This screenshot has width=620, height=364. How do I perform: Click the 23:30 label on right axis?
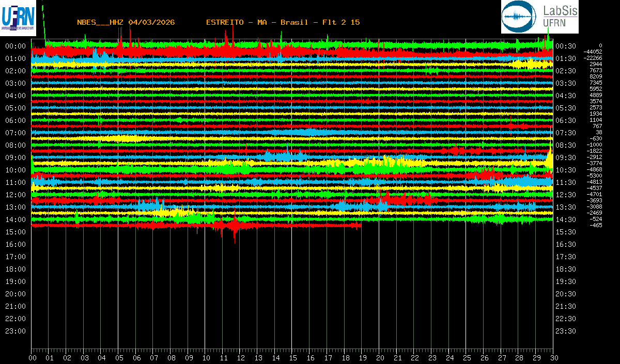point(566,331)
